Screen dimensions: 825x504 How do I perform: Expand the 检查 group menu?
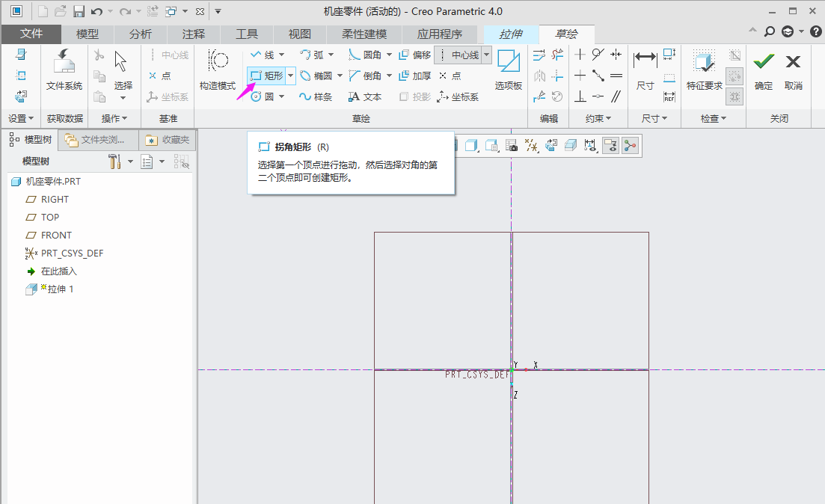point(714,119)
